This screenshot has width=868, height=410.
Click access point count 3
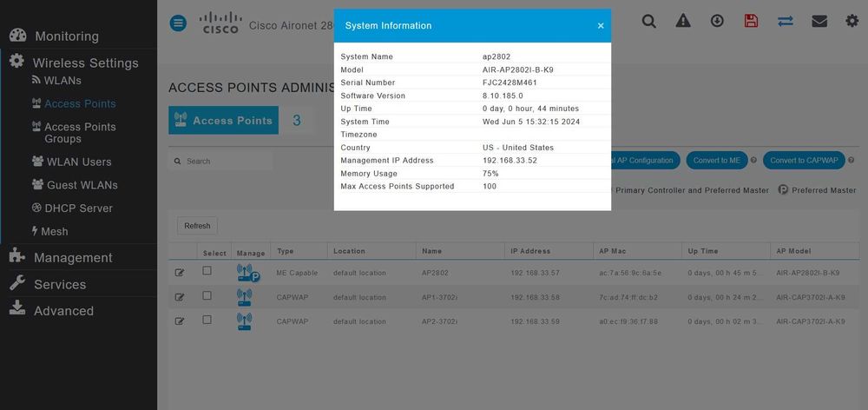[x=297, y=120]
